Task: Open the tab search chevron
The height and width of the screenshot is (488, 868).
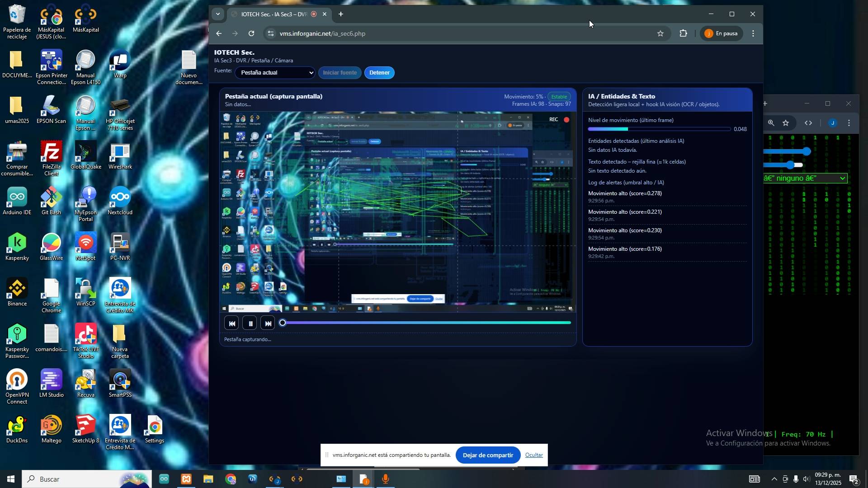Action: coord(218,14)
